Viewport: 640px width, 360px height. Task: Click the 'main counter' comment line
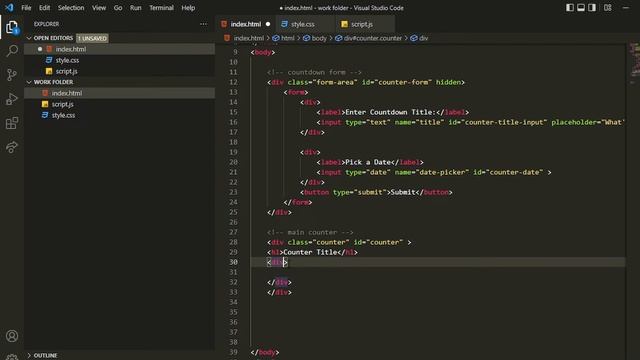310,232
